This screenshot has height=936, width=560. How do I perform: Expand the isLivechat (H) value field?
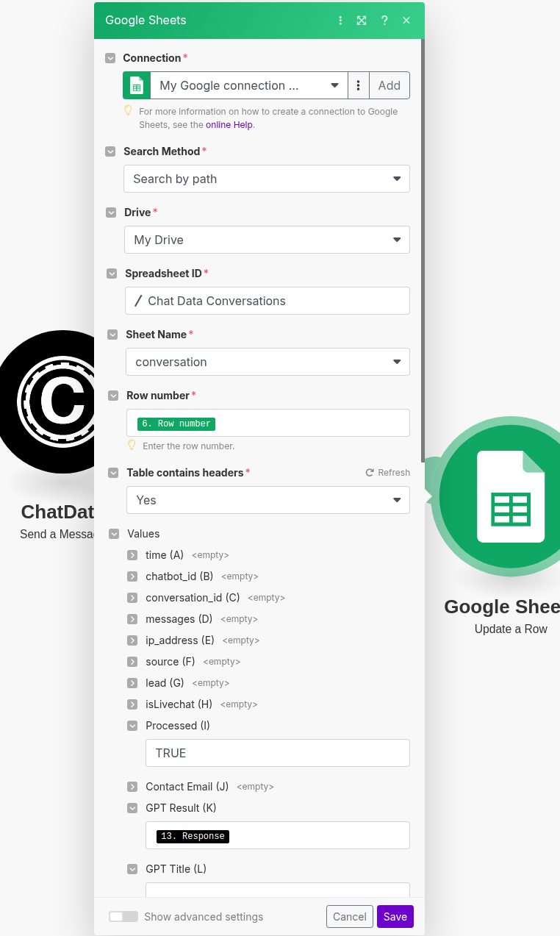click(132, 704)
